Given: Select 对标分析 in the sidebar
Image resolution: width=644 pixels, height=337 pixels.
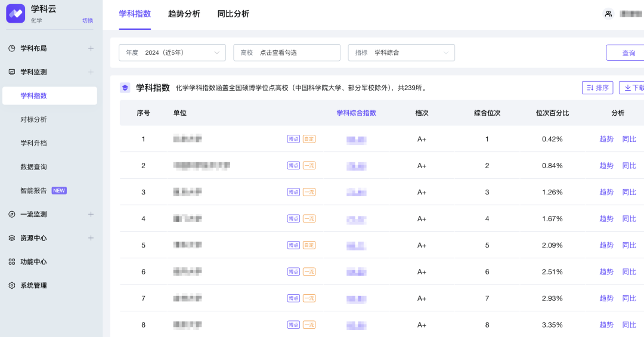Looking at the screenshot, I should click(x=33, y=120).
